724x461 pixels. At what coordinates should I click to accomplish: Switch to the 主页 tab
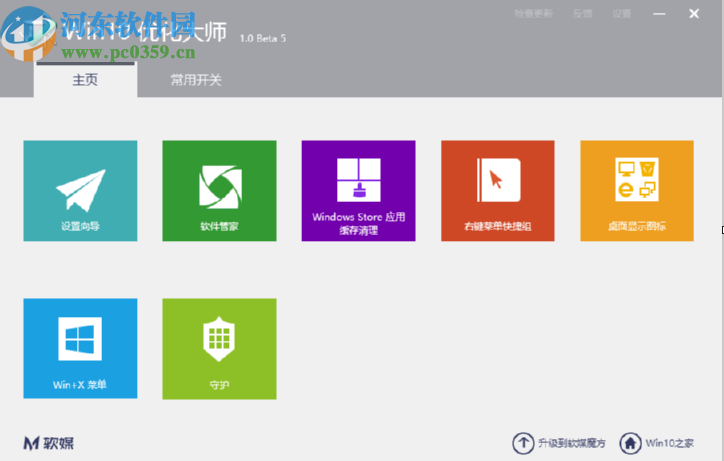click(85, 79)
